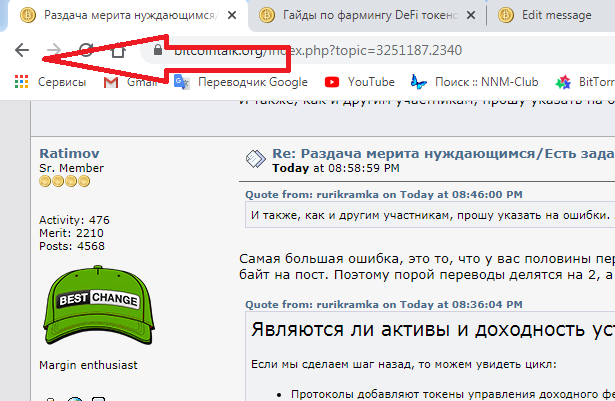Image resolution: width=615 pixels, height=401 pixels.
Task: Open quote link from rurikramka at 08:46:00 PM
Action: point(384,195)
